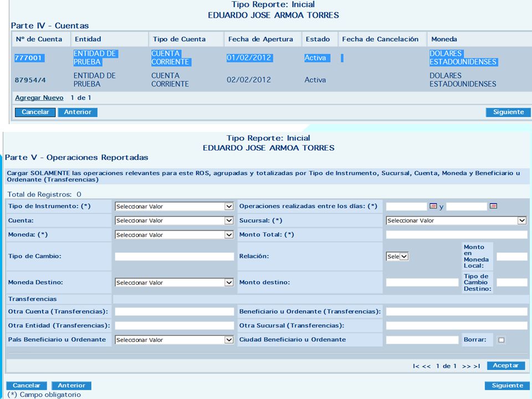Viewport: 532px width, 399px height.
Task: Focus the Otra Sucursal (Transferencias) field
Action: (x=457, y=326)
